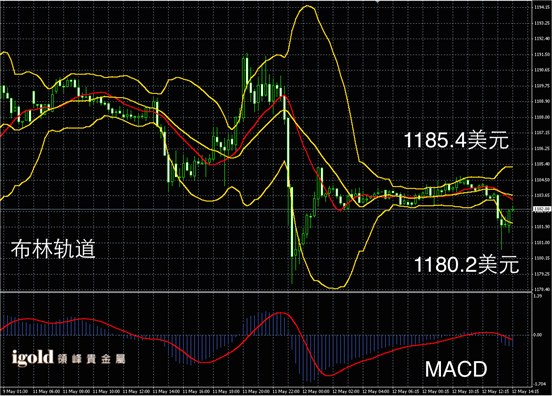Select the current price marker on price axis
Screen dimensions: 552x396
coord(540,209)
